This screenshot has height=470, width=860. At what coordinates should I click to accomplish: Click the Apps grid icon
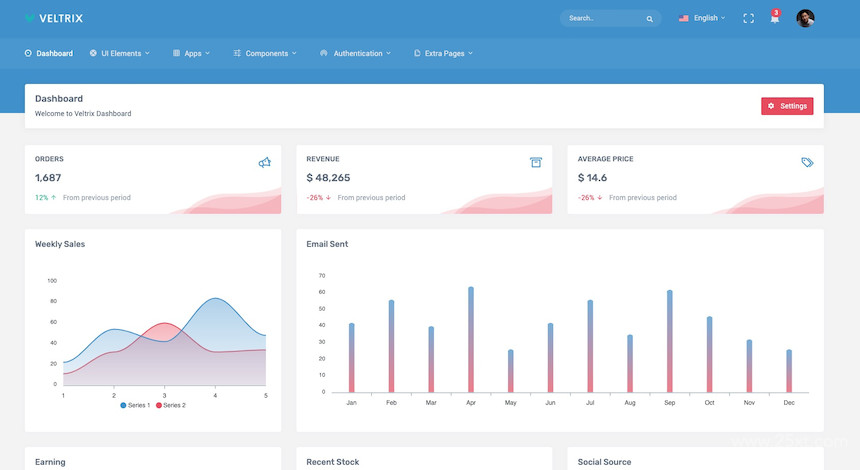pos(176,53)
